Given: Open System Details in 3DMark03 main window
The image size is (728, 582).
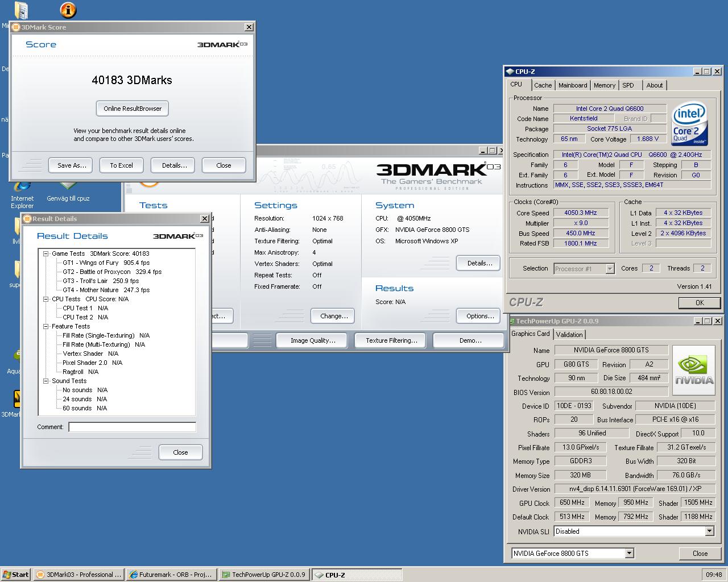Looking at the screenshot, I should (x=479, y=263).
